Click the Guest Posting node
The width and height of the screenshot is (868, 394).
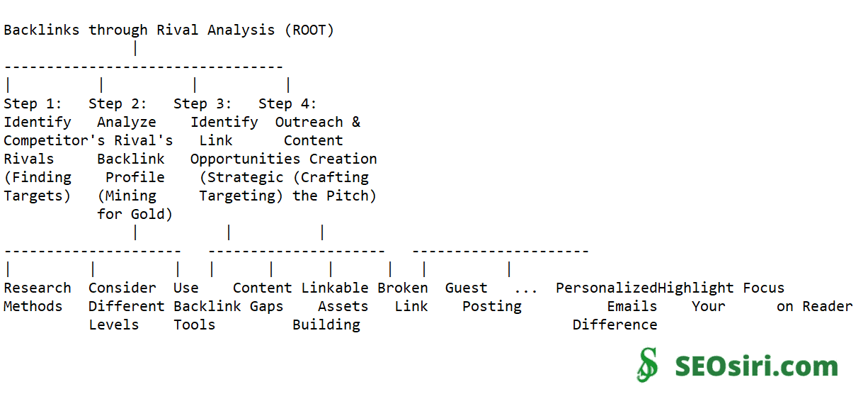pos(483,297)
